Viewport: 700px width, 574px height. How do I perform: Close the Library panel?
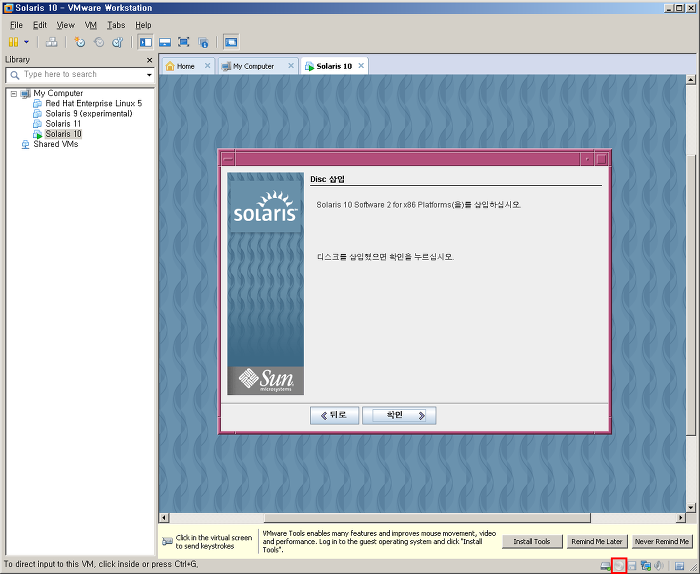click(150, 60)
